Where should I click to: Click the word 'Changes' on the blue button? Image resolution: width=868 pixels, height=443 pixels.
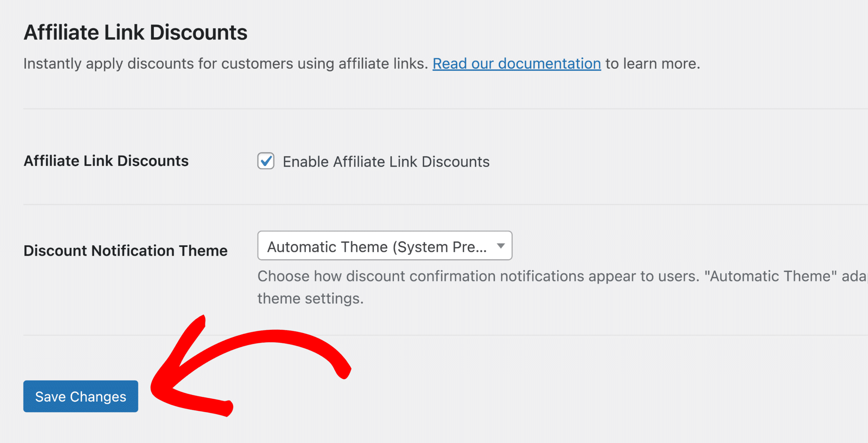pos(98,397)
